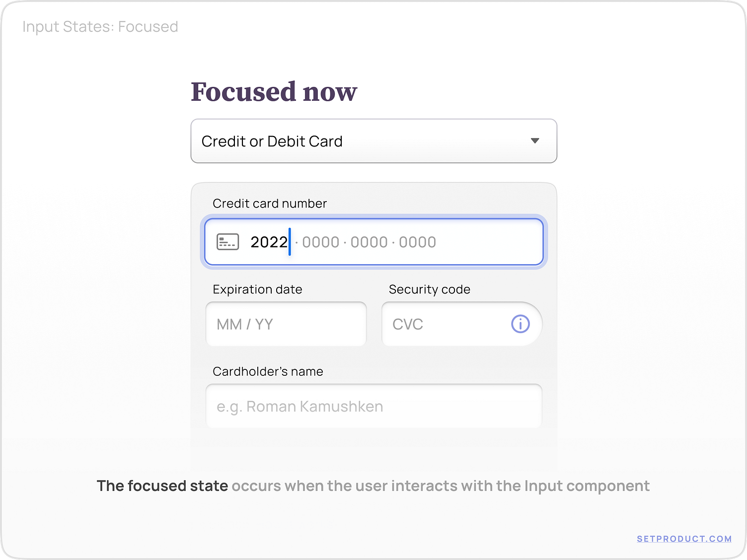
Task: Click the focused state description text
Action: [x=373, y=486]
